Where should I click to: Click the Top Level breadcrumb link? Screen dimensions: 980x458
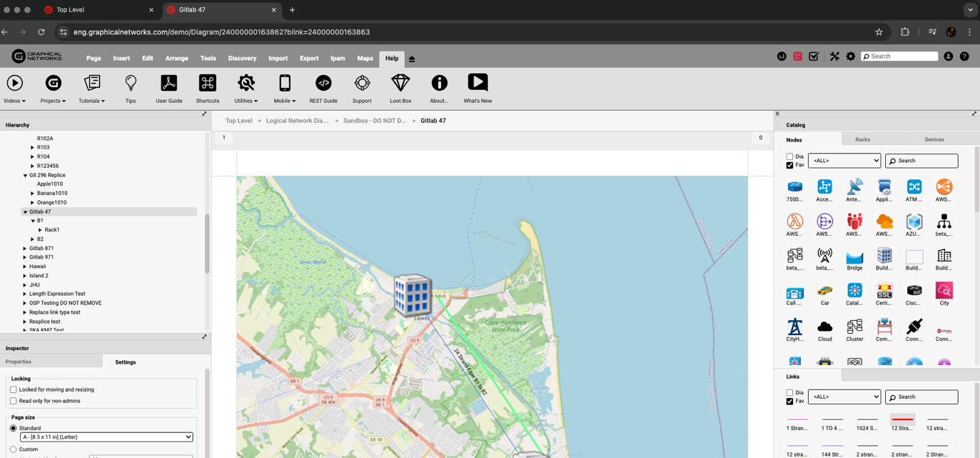(x=239, y=121)
